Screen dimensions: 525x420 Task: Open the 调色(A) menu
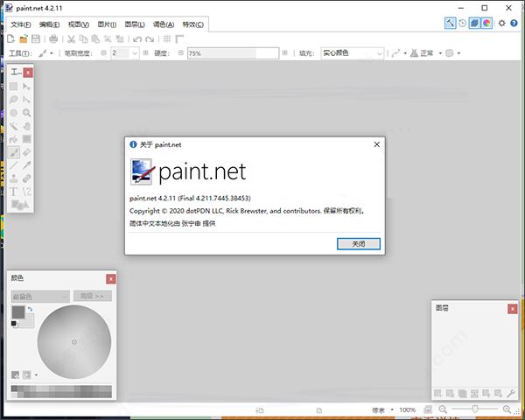[x=164, y=24]
